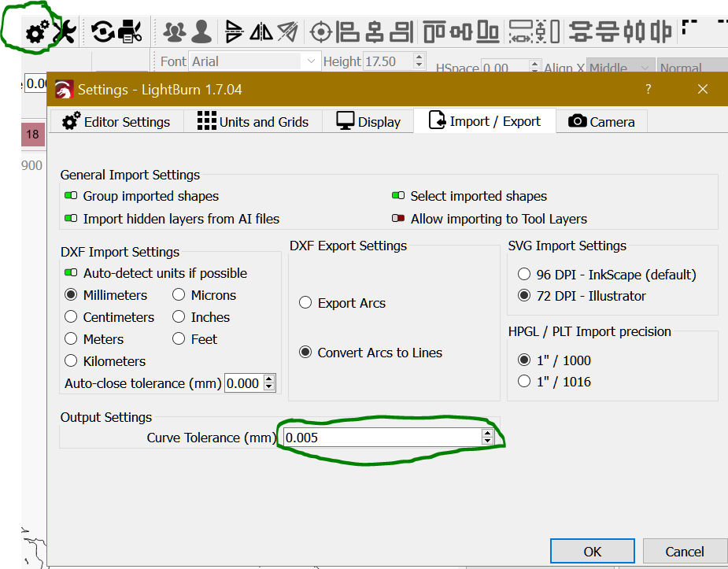
Task: Click Cancel to discard settings
Action: 685,552
